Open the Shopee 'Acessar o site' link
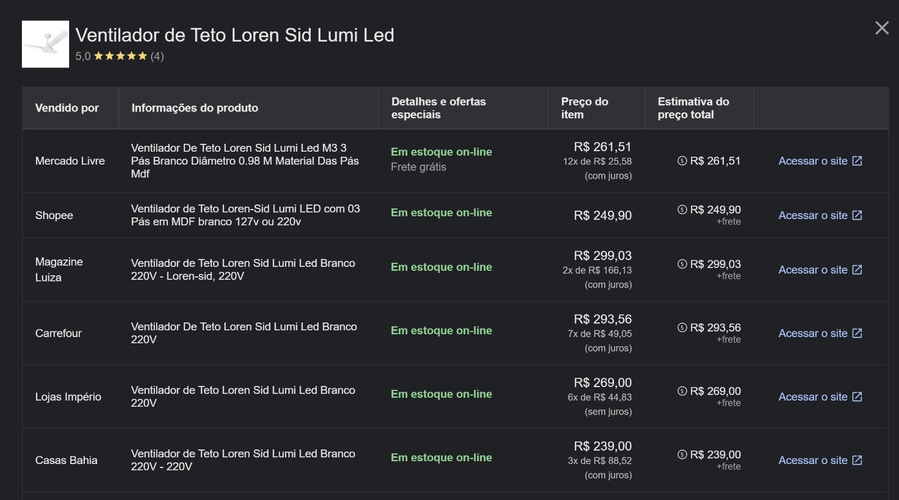Viewport: 899px width, 500px height. point(820,216)
